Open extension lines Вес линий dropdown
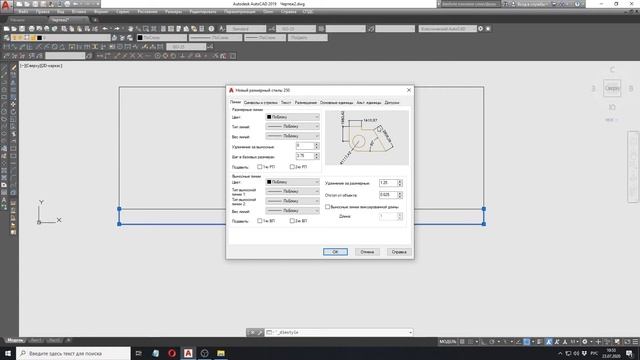 pos(293,211)
